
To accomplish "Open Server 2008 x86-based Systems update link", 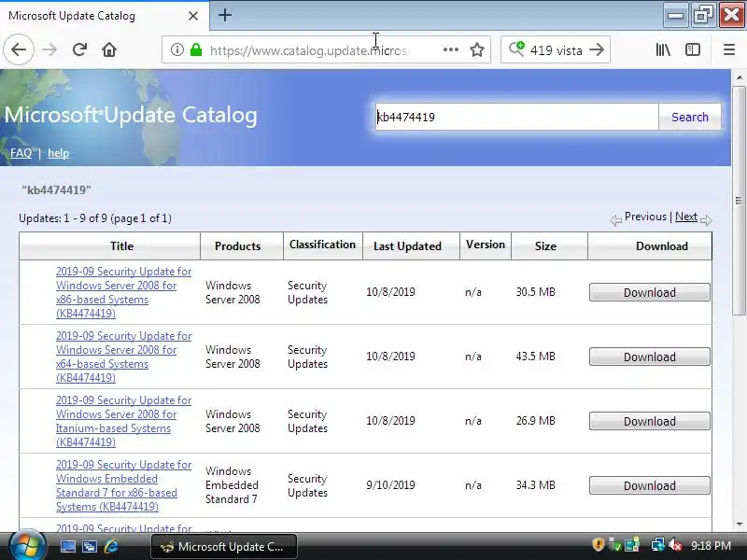I will point(123,292).
